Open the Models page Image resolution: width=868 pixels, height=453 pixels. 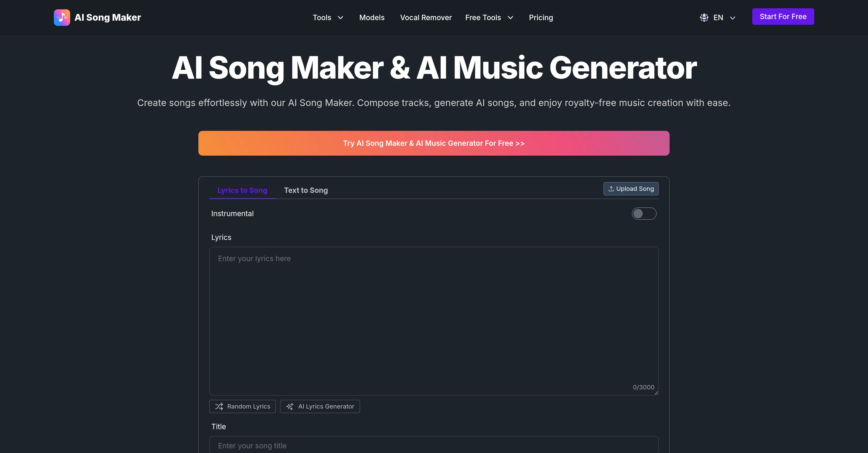tap(372, 17)
